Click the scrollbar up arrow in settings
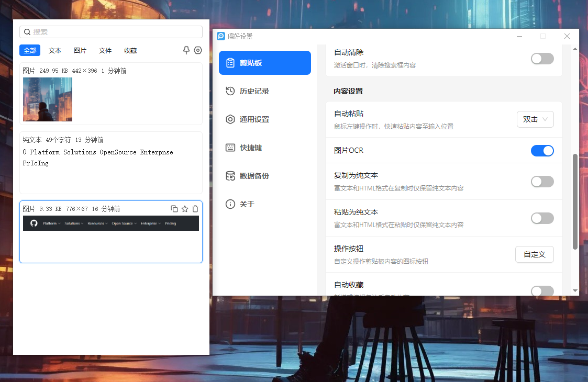The image size is (588, 382). point(575,49)
